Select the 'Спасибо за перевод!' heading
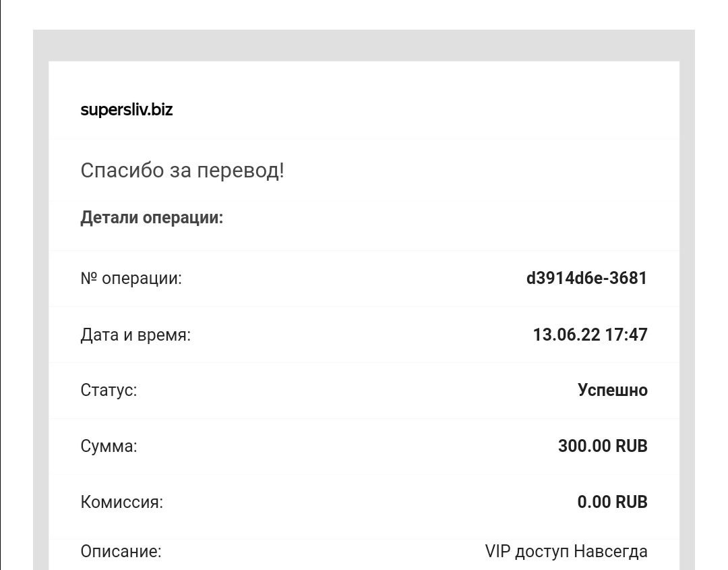728x570 pixels. pos(183,171)
